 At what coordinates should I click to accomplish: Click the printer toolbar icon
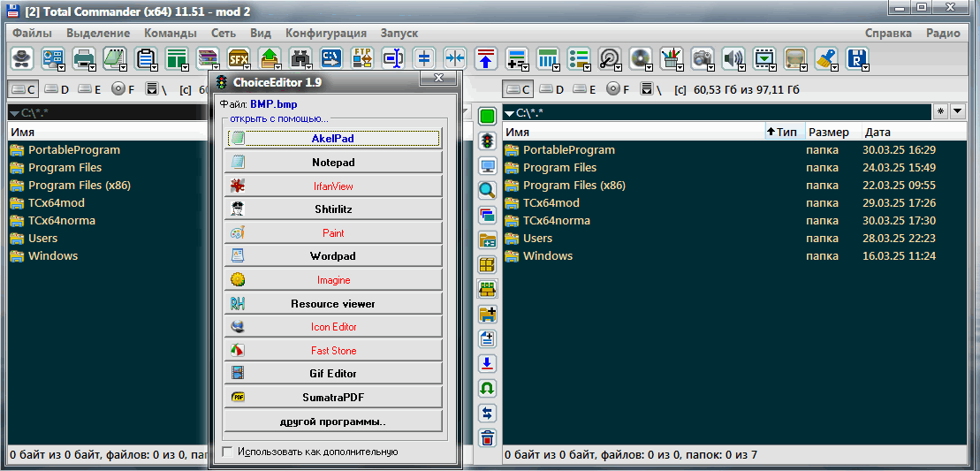(82, 58)
